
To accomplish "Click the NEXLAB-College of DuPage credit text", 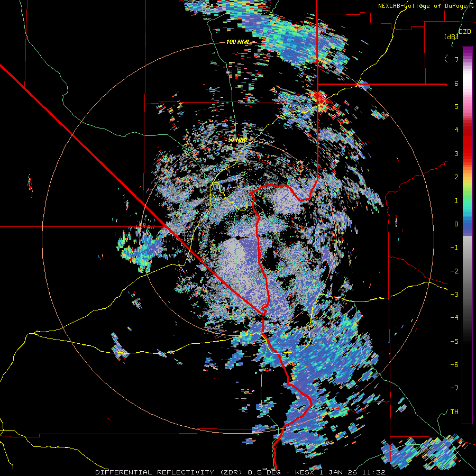I will tap(426, 6).
